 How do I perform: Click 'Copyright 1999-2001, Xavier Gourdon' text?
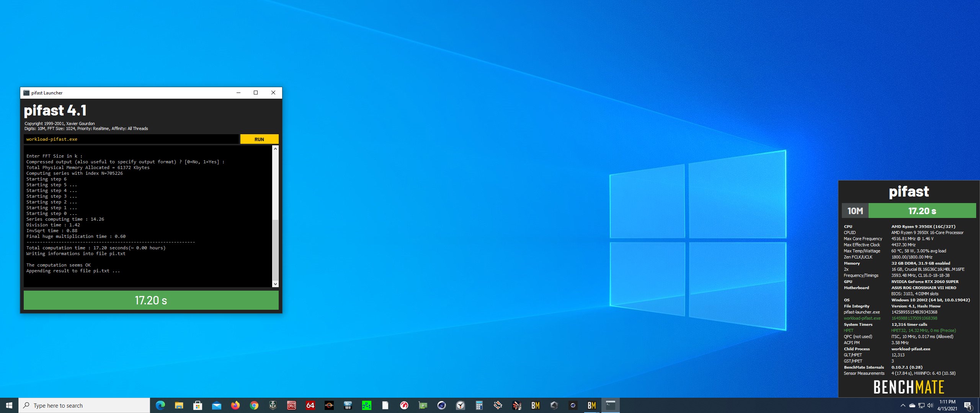tap(59, 124)
